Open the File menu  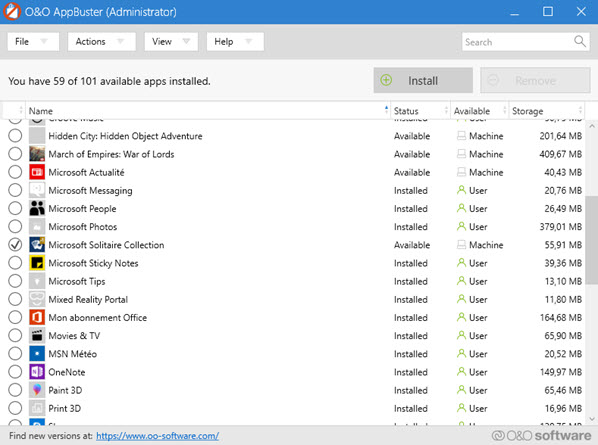click(33, 42)
